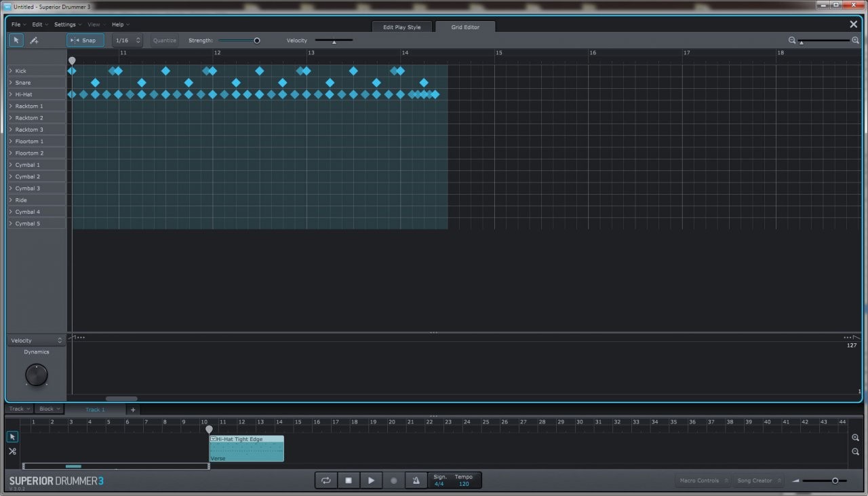Select the Hi-Hat Tight Edge block

[247, 449]
